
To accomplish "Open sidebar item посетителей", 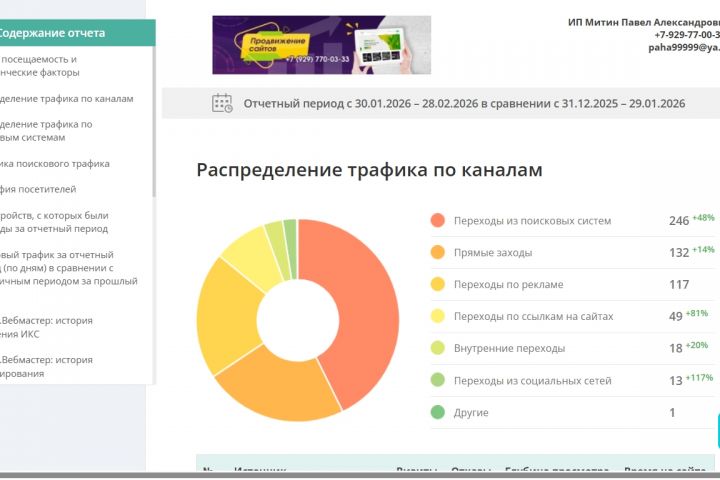I will pyautogui.click(x=38, y=189).
